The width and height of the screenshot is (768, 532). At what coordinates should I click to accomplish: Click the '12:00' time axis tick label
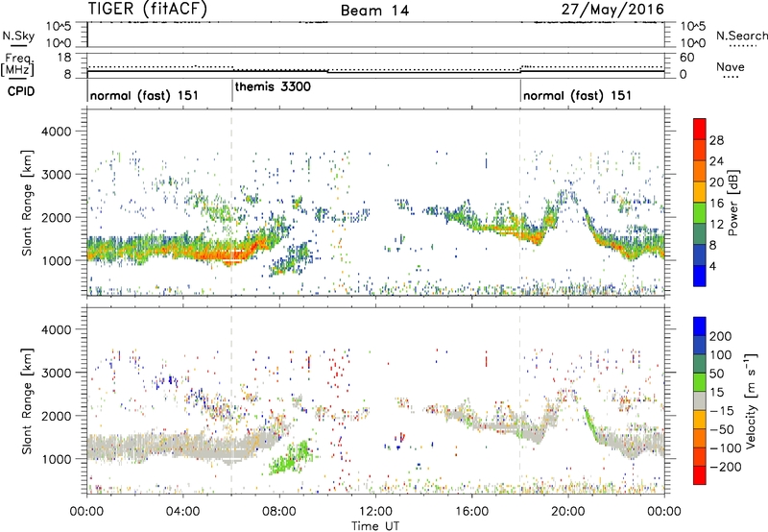[375, 512]
